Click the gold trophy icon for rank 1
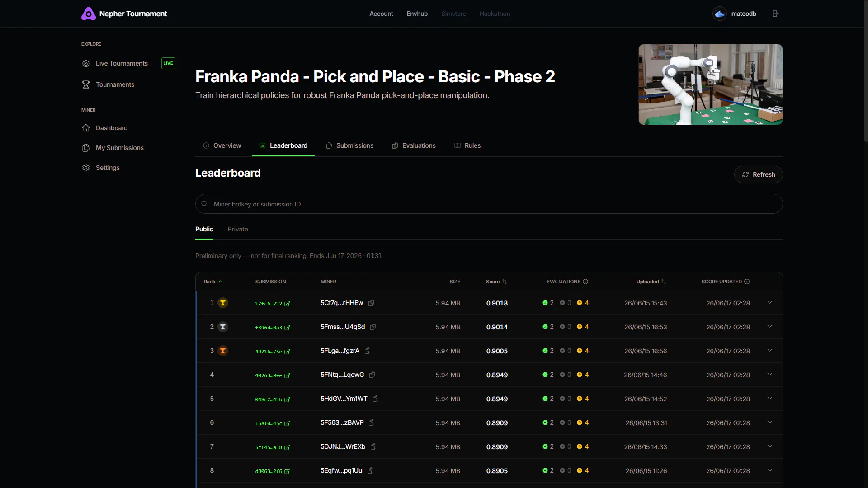The height and width of the screenshot is (488, 868). (223, 303)
